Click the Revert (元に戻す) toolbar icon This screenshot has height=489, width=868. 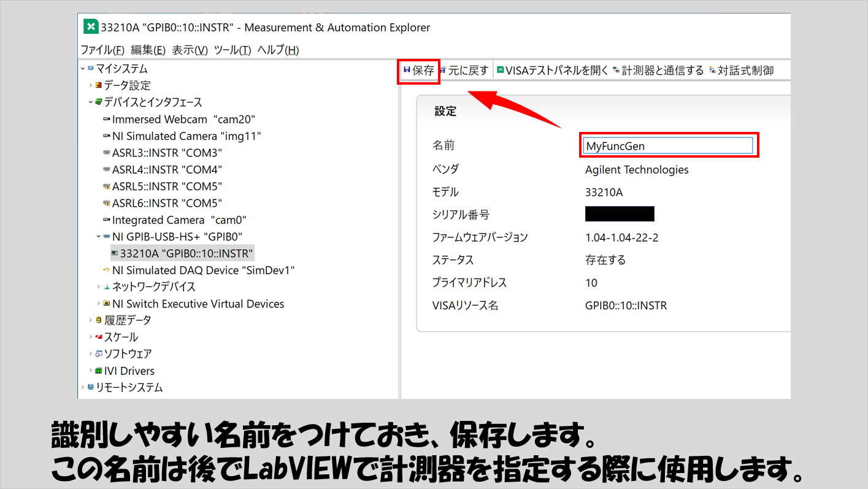[444, 71]
